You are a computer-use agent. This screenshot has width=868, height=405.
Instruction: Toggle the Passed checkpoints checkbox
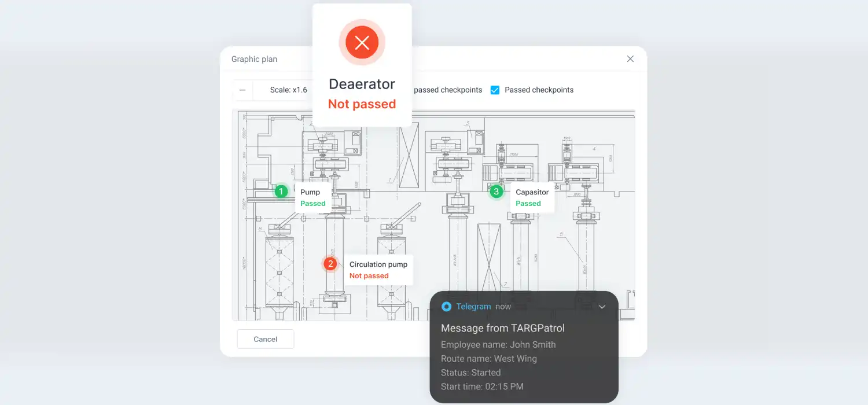point(495,90)
